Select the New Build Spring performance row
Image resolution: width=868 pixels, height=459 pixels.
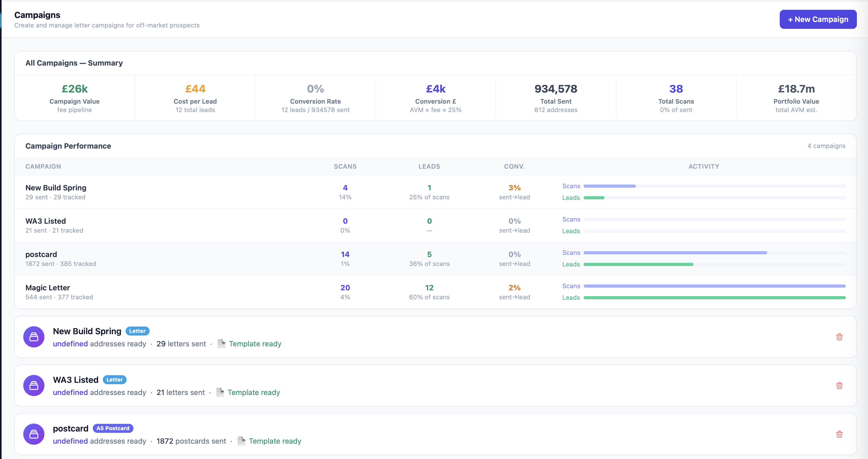pyautogui.click(x=435, y=192)
